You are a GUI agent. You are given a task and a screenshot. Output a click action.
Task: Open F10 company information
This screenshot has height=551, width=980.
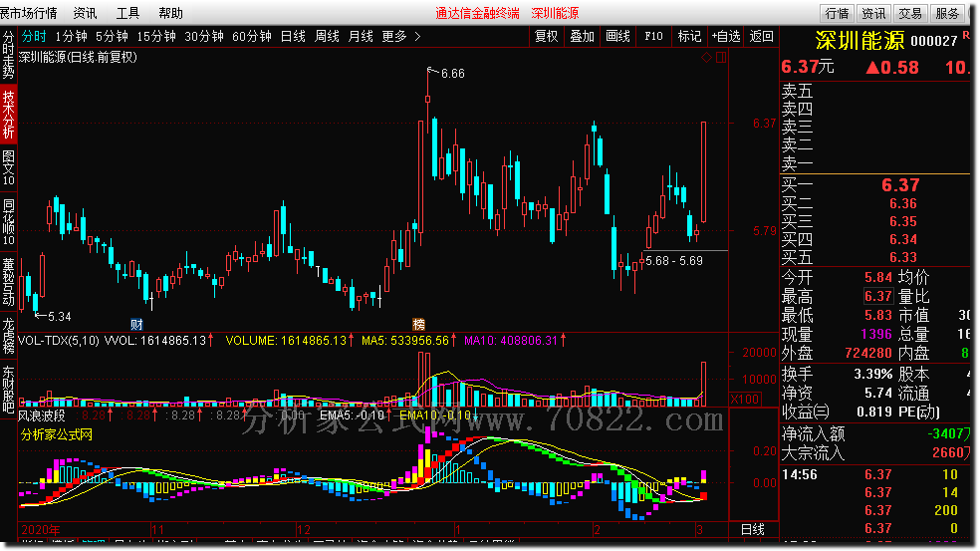653,36
